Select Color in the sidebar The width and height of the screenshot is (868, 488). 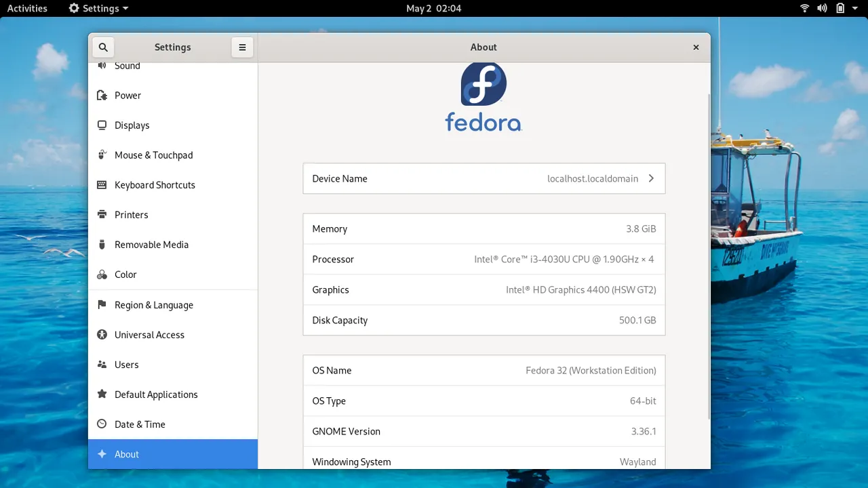tap(173, 274)
